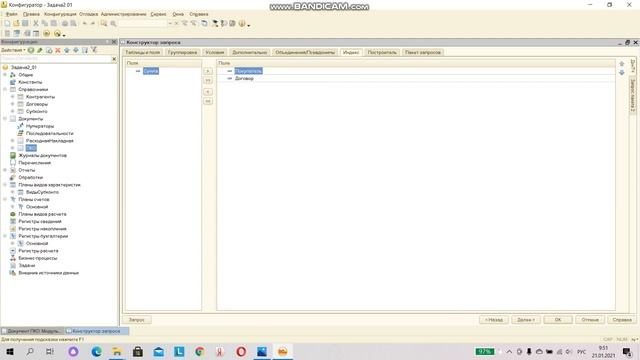Click the Далее button
The width and height of the screenshot is (640, 360).
(x=526, y=320)
